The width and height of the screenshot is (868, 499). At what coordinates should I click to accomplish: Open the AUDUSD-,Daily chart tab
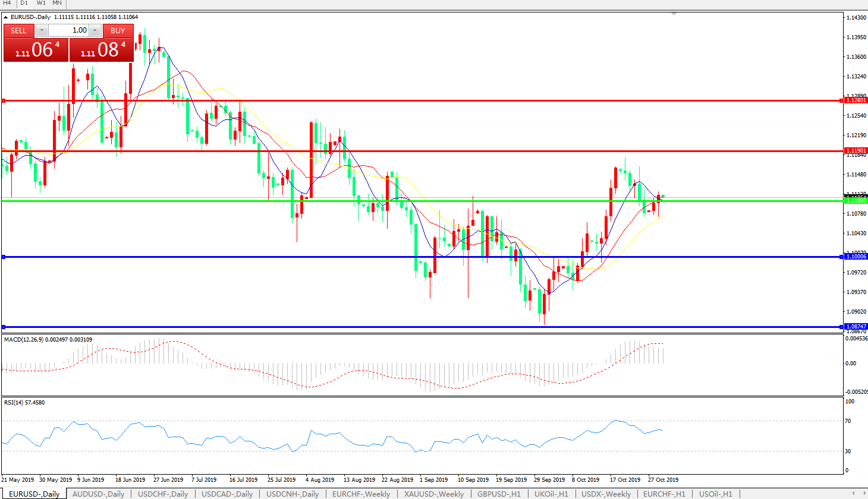(98, 494)
